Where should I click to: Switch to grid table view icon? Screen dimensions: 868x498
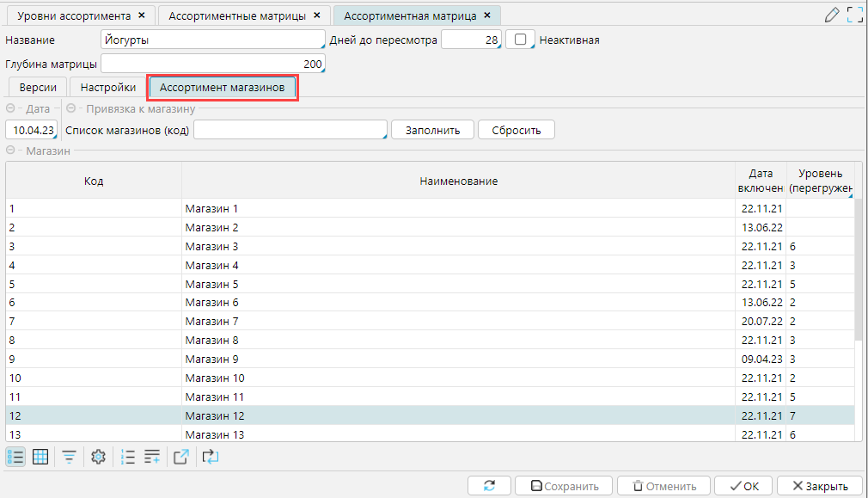(x=40, y=457)
